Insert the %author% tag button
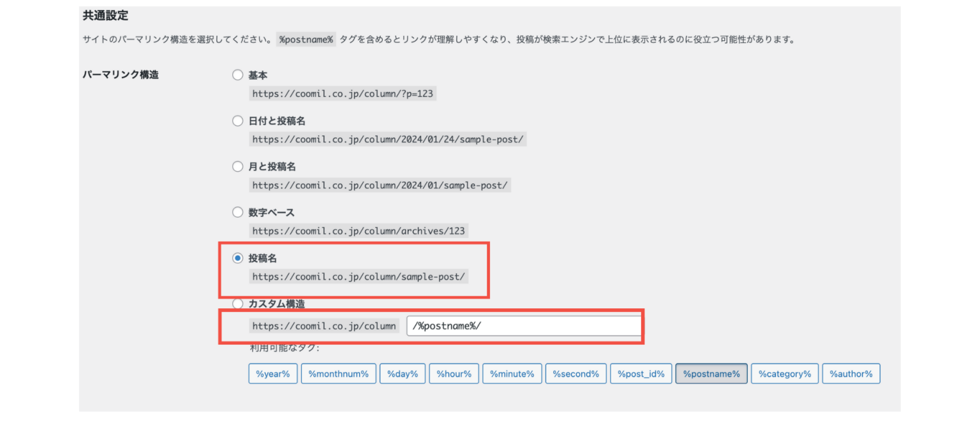This screenshot has height=434, width=980. (x=851, y=373)
